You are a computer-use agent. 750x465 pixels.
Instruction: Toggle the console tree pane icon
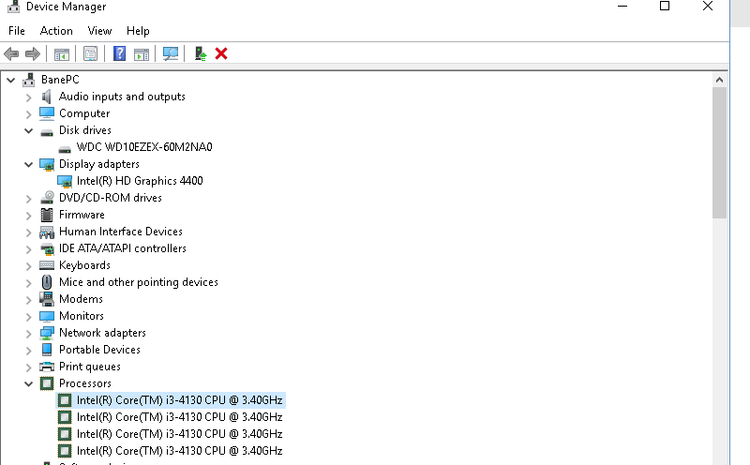(62, 54)
